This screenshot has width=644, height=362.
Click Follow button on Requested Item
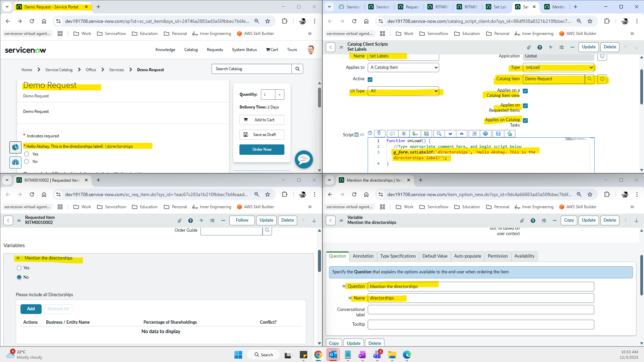242,220
